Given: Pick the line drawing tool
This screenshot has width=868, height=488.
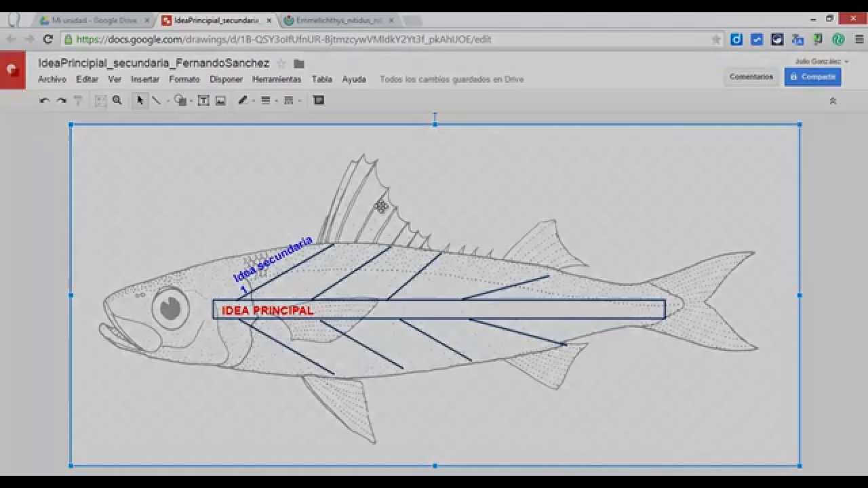Looking at the screenshot, I should click(x=157, y=100).
